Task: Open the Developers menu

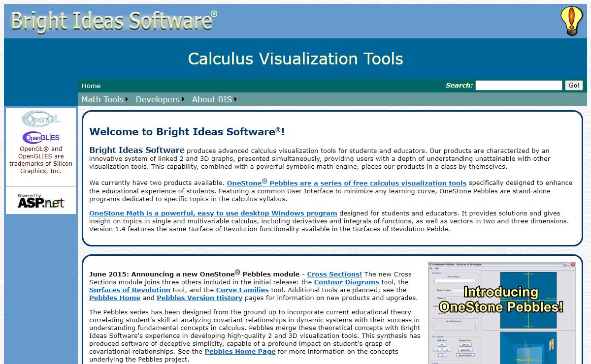Action: coord(158,99)
